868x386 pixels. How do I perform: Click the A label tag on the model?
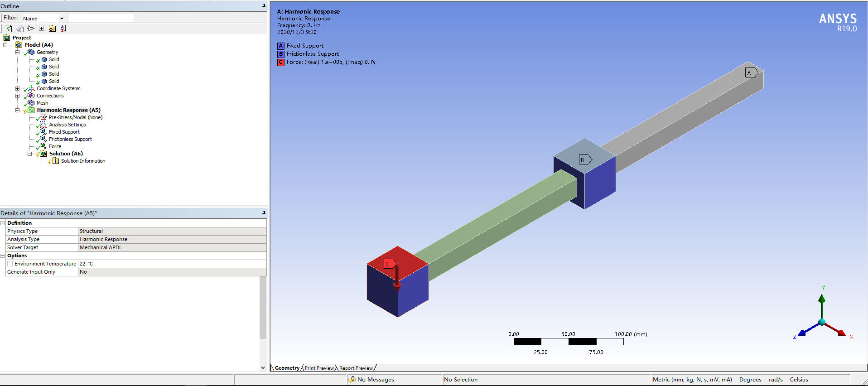(752, 72)
